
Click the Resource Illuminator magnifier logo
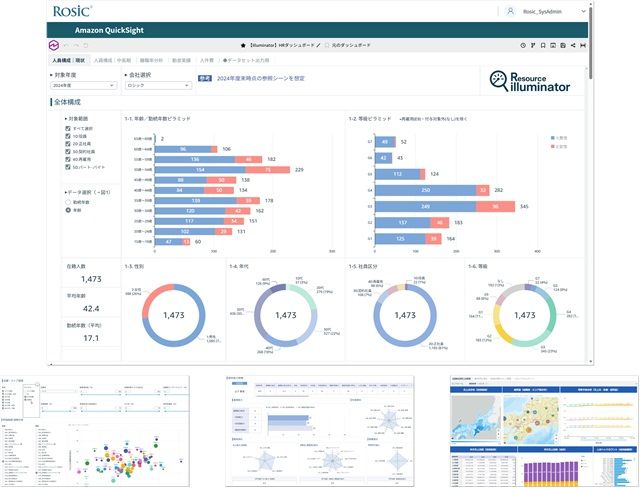pos(500,81)
